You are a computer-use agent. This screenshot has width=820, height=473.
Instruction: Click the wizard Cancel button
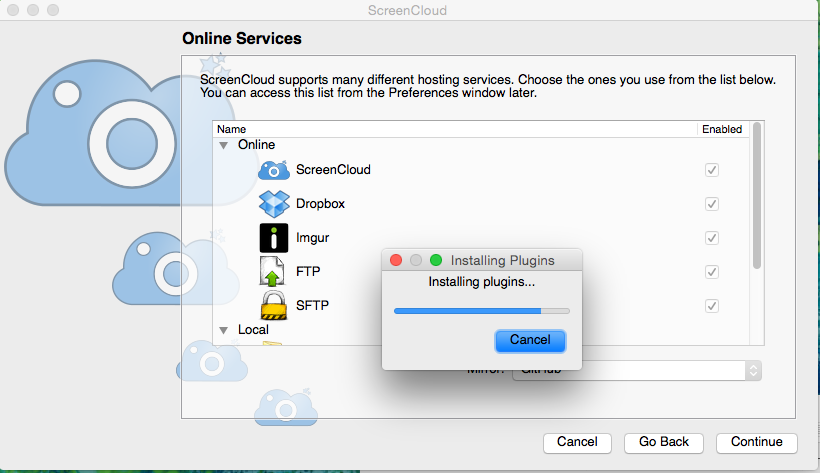(577, 442)
